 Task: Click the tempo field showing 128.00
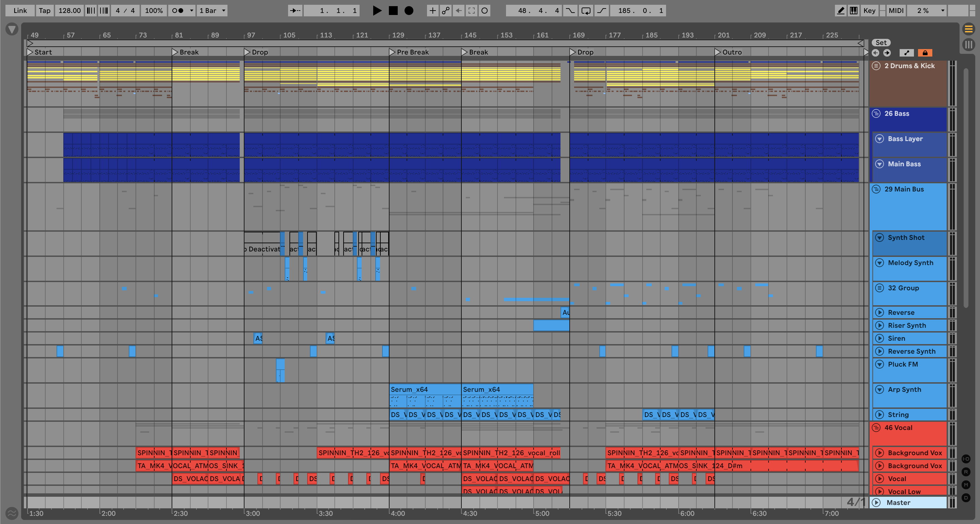click(69, 11)
